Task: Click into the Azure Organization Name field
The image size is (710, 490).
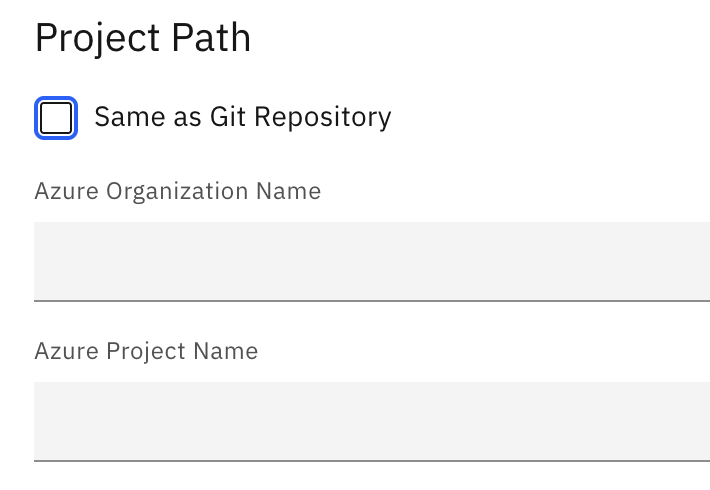Action: [372, 260]
